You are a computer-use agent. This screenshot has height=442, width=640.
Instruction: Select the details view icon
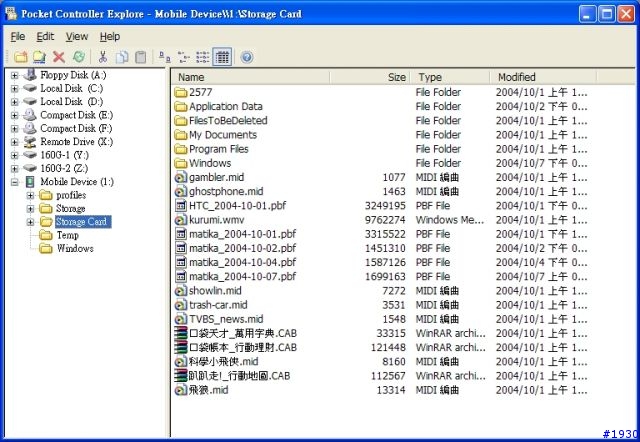[x=222, y=57]
